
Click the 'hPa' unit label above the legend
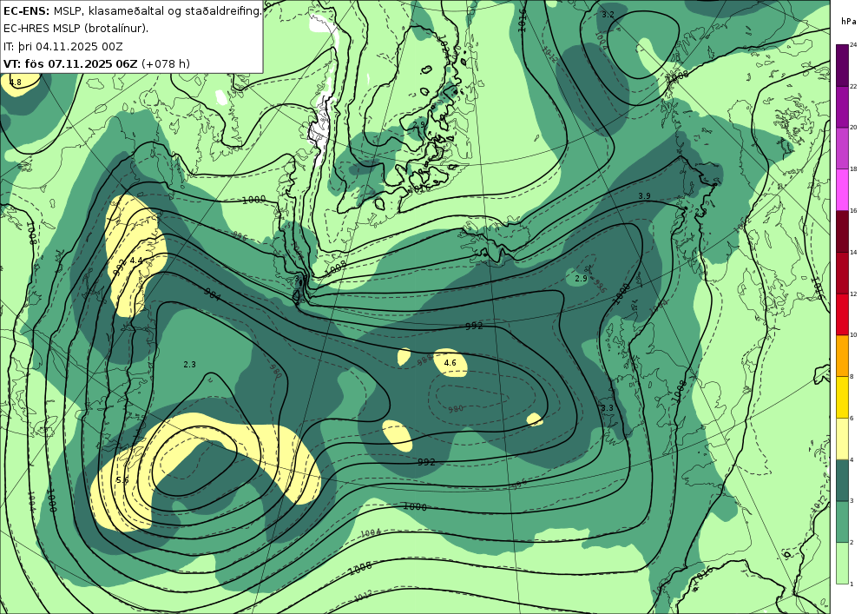pos(848,22)
